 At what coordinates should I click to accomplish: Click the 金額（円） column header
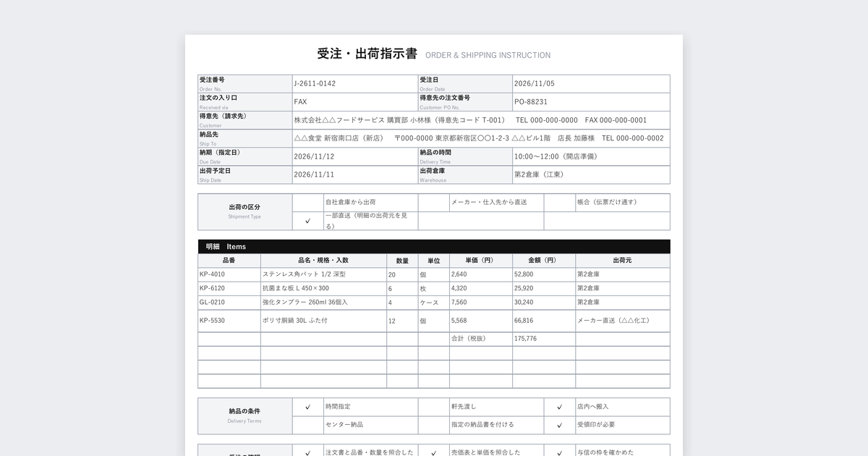click(543, 261)
